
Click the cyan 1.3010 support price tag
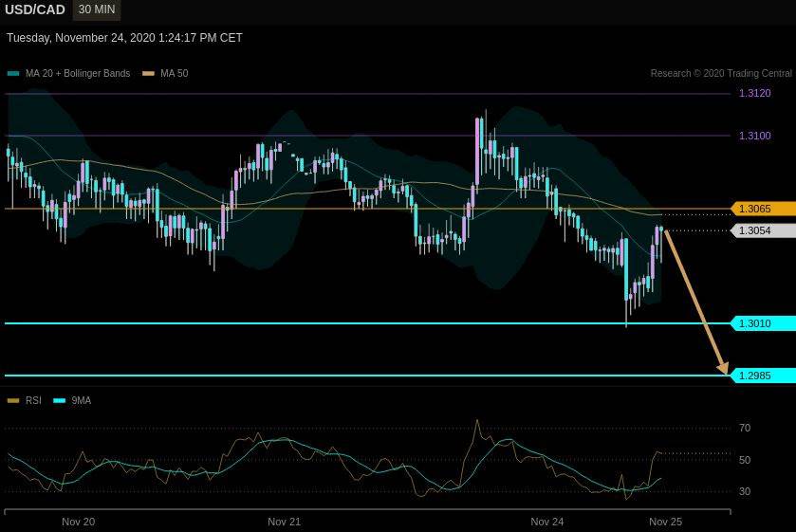point(763,323)
